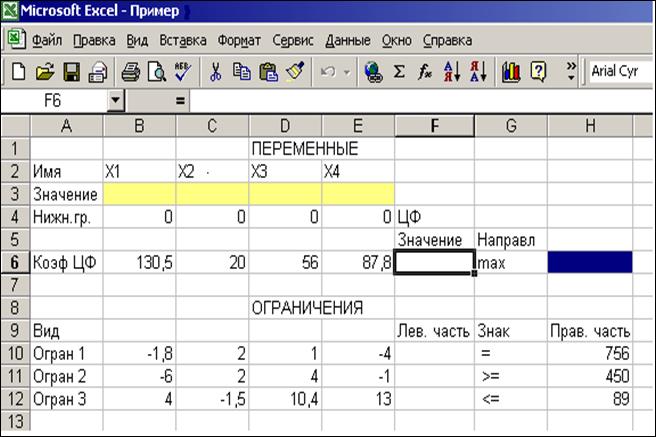Screen dimensions: 656x437
Task: Open the Paste Function fx icon
Action: point(425,72)
